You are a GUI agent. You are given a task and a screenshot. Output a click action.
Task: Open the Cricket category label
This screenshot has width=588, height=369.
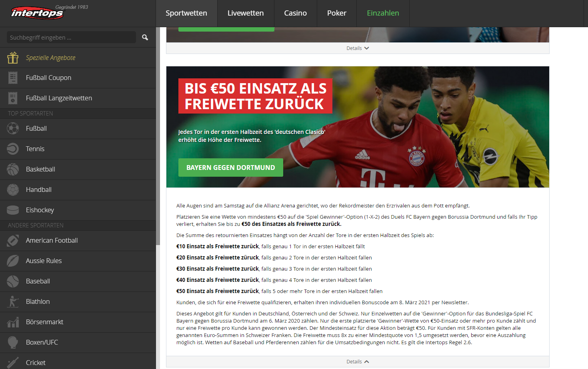point(36,363)
